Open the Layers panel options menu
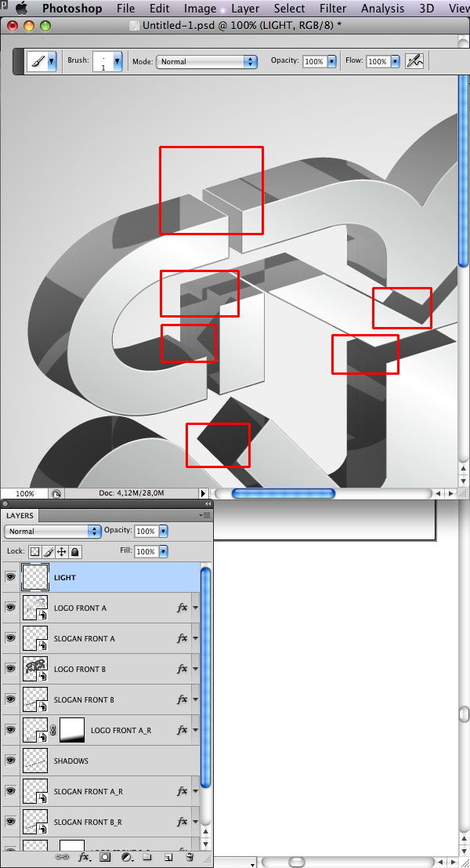The width and height of the screenshot is (470, 868). click(206, 515)
